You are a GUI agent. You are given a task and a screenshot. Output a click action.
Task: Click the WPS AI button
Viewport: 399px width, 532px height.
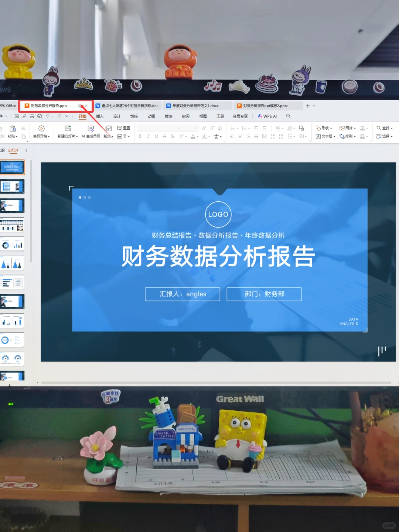(267, 116)
